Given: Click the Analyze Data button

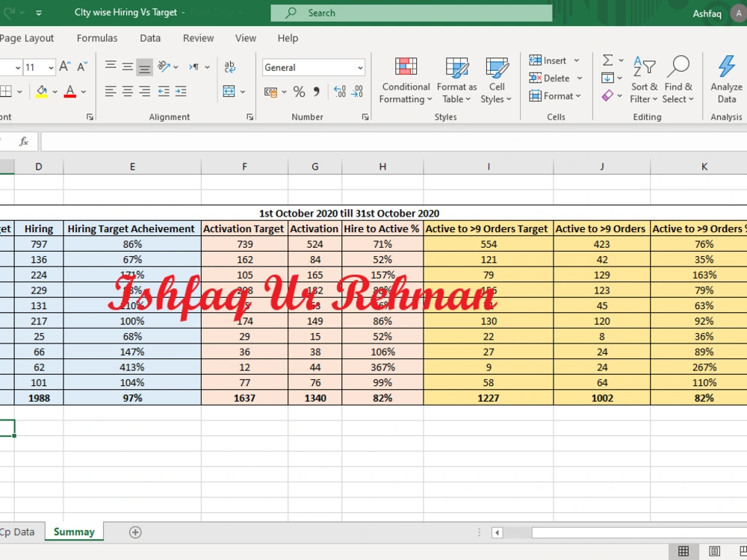Looking at the screenshot, I should click(x=727, y=78).
